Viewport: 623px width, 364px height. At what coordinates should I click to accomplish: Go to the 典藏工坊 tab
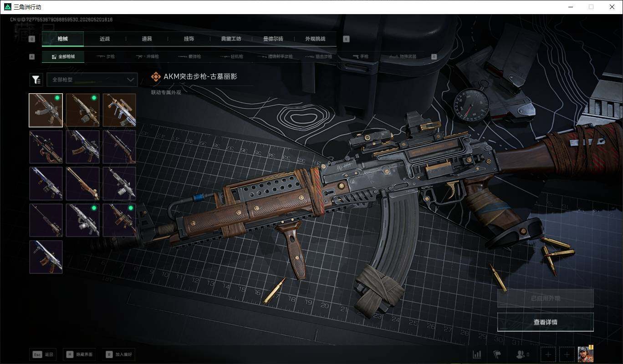click(x=231, y=39)
